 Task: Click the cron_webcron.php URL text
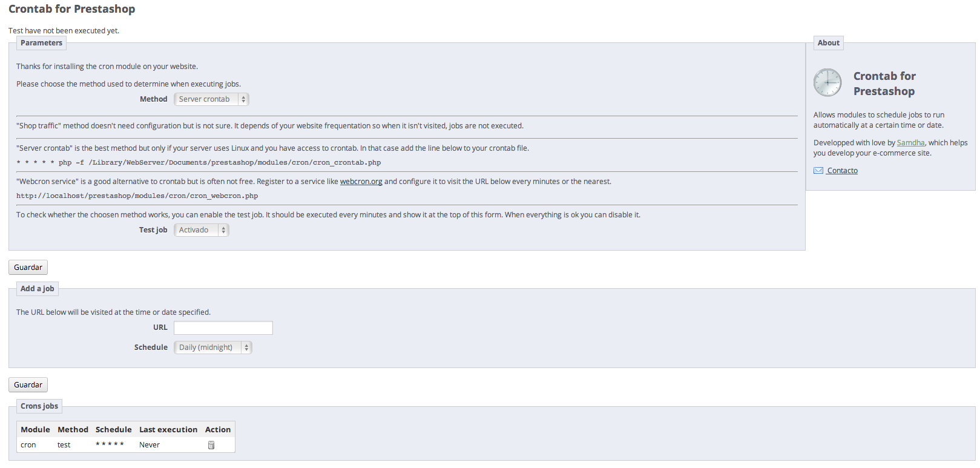coord(137,196)
